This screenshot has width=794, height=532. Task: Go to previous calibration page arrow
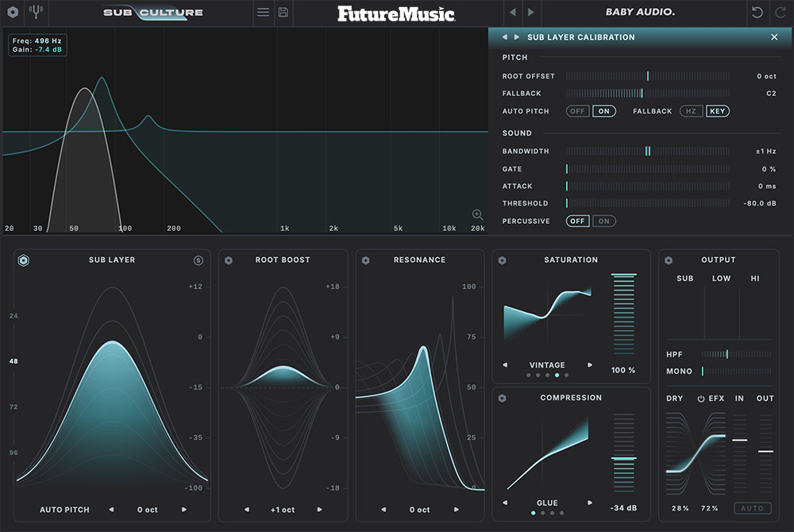coord(504,37)
